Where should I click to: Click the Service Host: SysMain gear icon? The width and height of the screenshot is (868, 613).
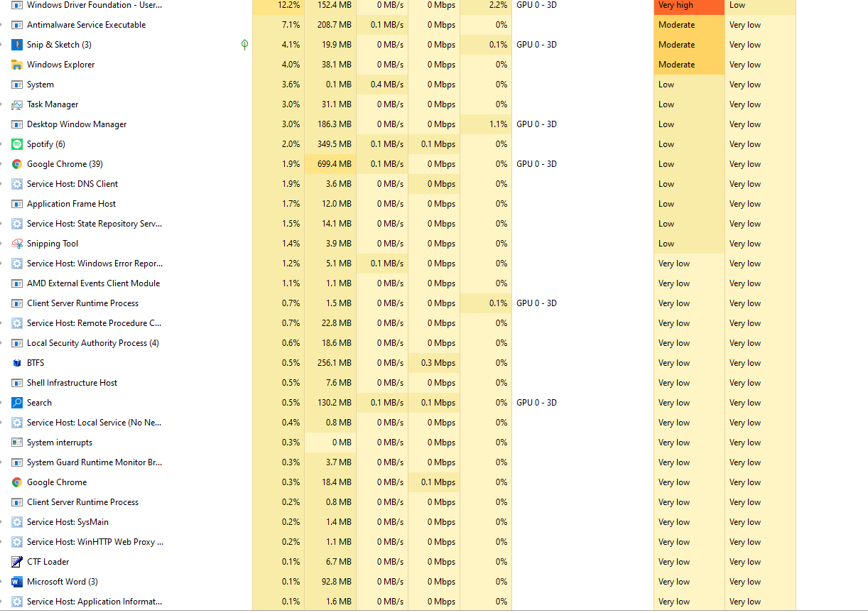(17, 522)
